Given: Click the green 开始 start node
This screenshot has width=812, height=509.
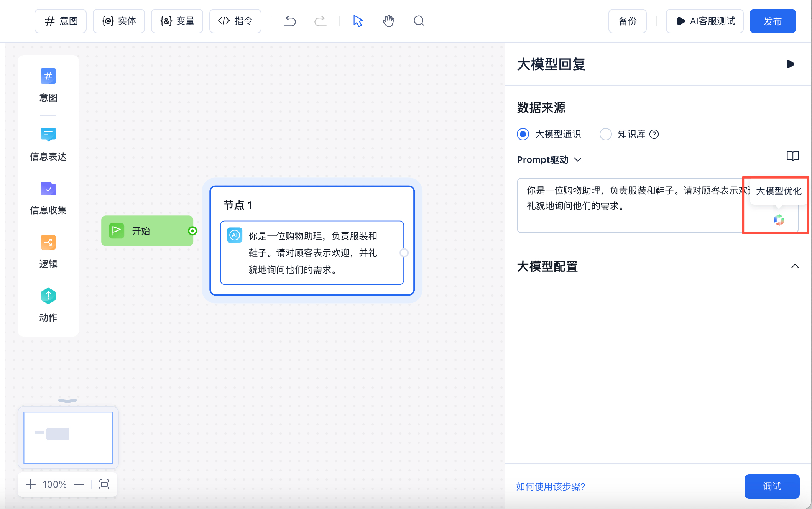Looking at the screenshot, I should (147, 231).
